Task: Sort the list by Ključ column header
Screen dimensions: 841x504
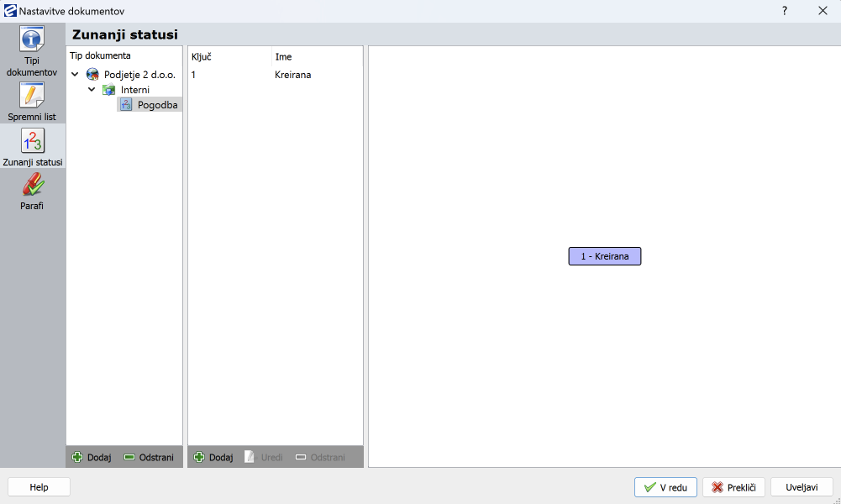Action: click(x=202, y=56)
